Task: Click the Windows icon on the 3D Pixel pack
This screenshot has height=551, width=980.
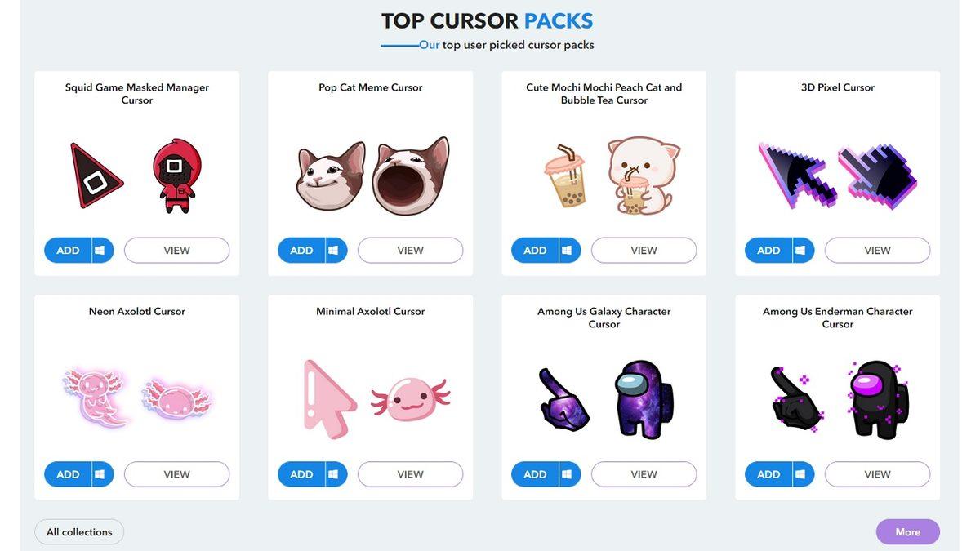Action: (800, 251)
